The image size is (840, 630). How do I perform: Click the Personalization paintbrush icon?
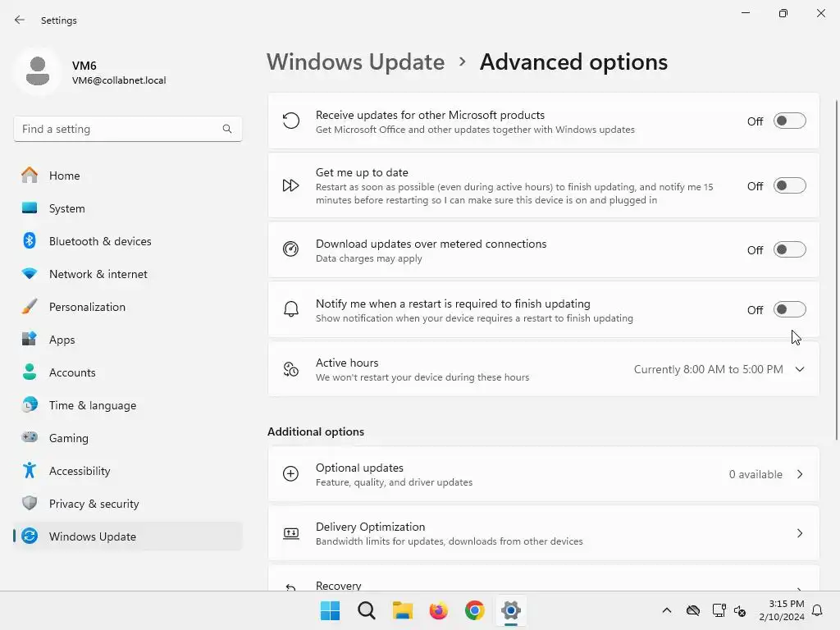[30, 307]
